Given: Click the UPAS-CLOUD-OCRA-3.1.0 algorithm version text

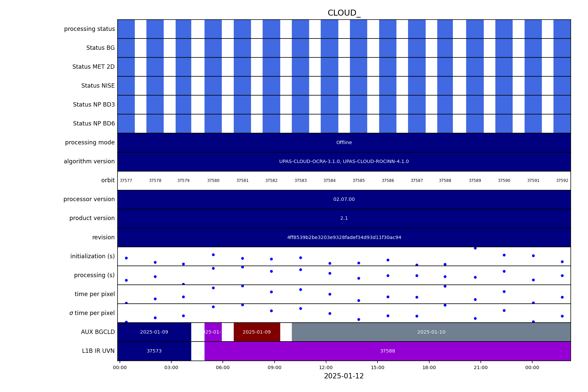Looking at the screenshot, I should pos(344,162).
